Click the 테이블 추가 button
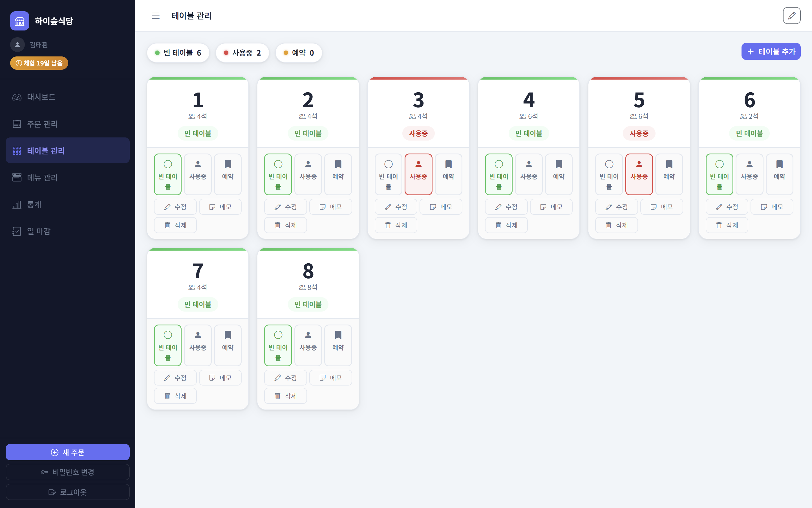This screenshot has width=812, height=508. click(771, 51)
